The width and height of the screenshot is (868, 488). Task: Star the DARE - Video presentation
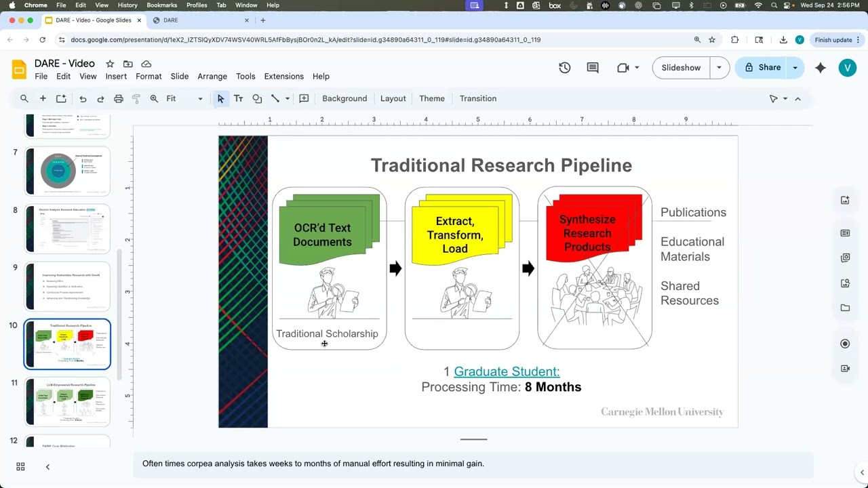[x=110, y=64]
